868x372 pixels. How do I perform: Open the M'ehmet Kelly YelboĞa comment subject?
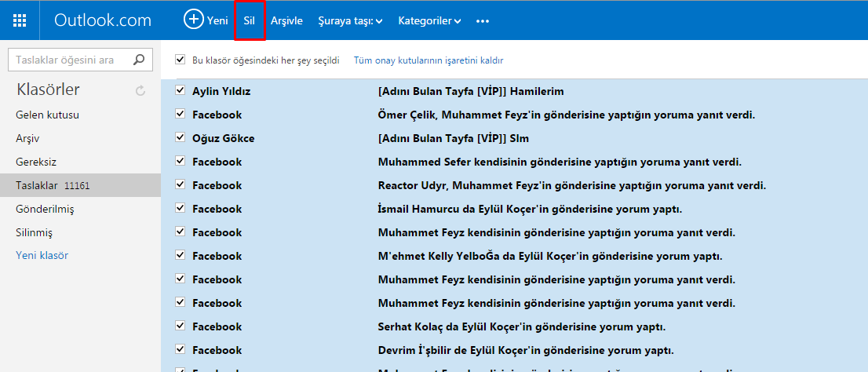[x=550, y=257]
